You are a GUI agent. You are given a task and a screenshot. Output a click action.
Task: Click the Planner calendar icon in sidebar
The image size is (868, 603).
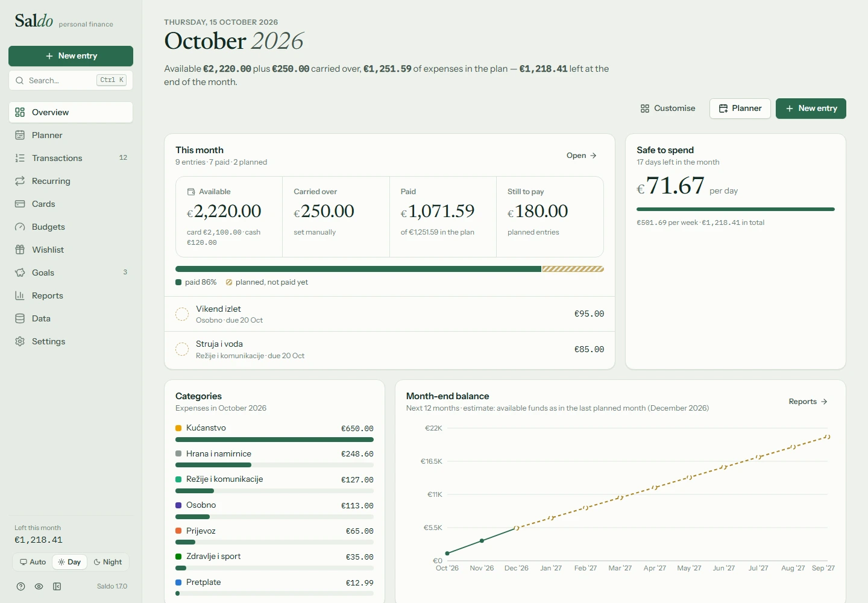[x=20, y=135]
